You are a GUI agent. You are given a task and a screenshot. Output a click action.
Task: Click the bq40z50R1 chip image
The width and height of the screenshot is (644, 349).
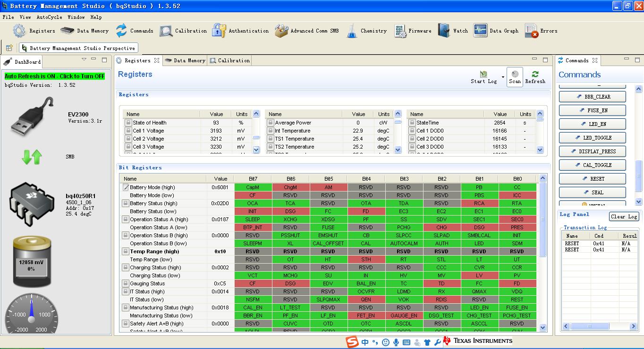point(33,204)
